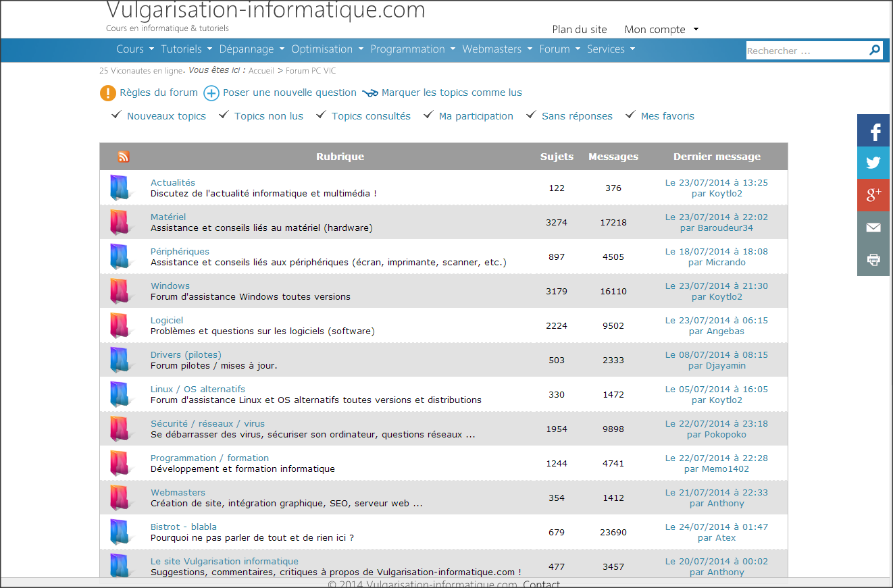This screenshot has width=893, height=588.
Task: Toggle the Mes favoris filter
Action: coord(667,116)
